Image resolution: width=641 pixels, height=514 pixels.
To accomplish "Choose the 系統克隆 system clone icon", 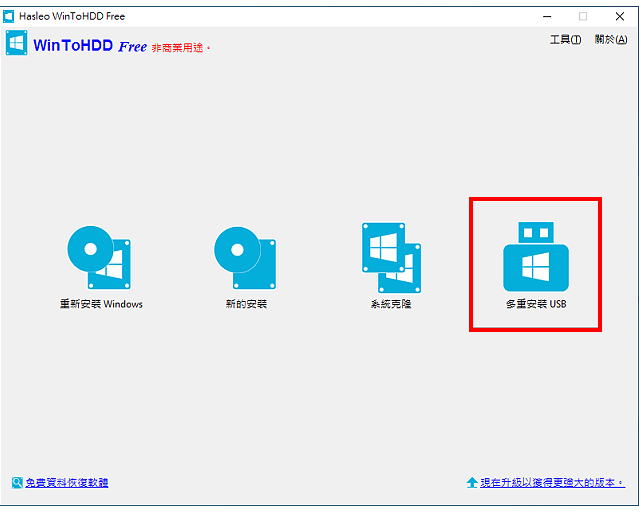I will pos(391,258).
